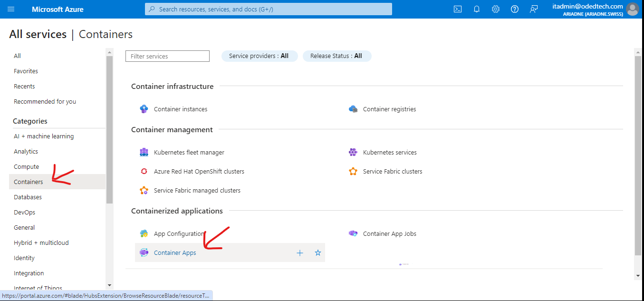Viewport: 644px width, 301px height.
Task: Open the Release Status filter pill
Action: click(336, 56)
